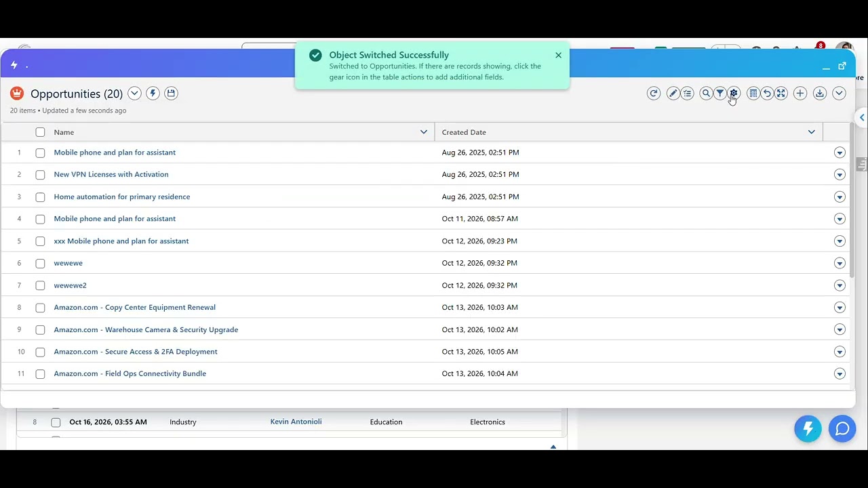Screen dimensions: 868x488
Task: Tick checkbox for Copy Center Equipment Renewal
Action: pyautogui.click(x=40, y=308)
